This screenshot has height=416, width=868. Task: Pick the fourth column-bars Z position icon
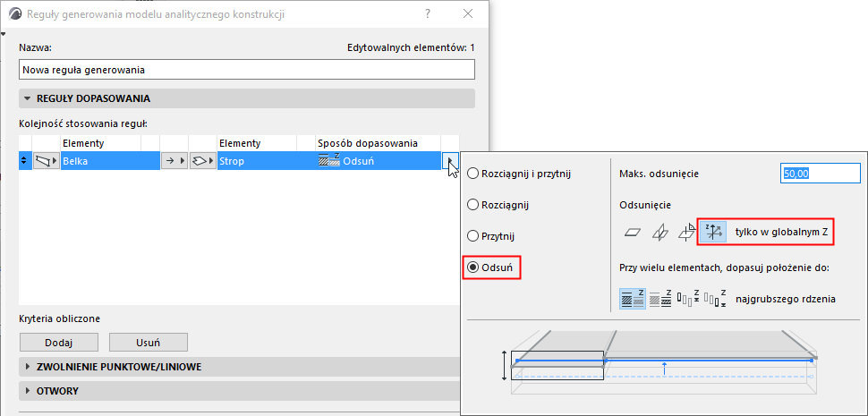pyautogui.click(x=715, y=299)
